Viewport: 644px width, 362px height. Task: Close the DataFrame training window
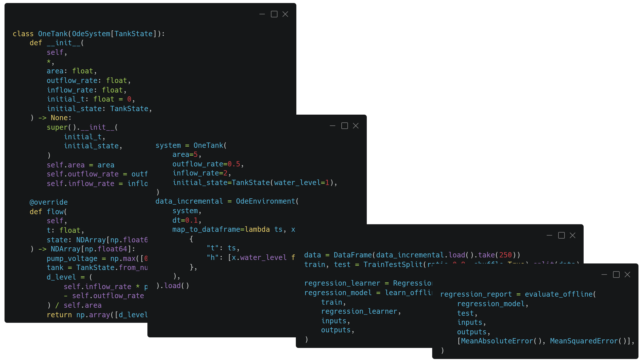click(573, 235)
